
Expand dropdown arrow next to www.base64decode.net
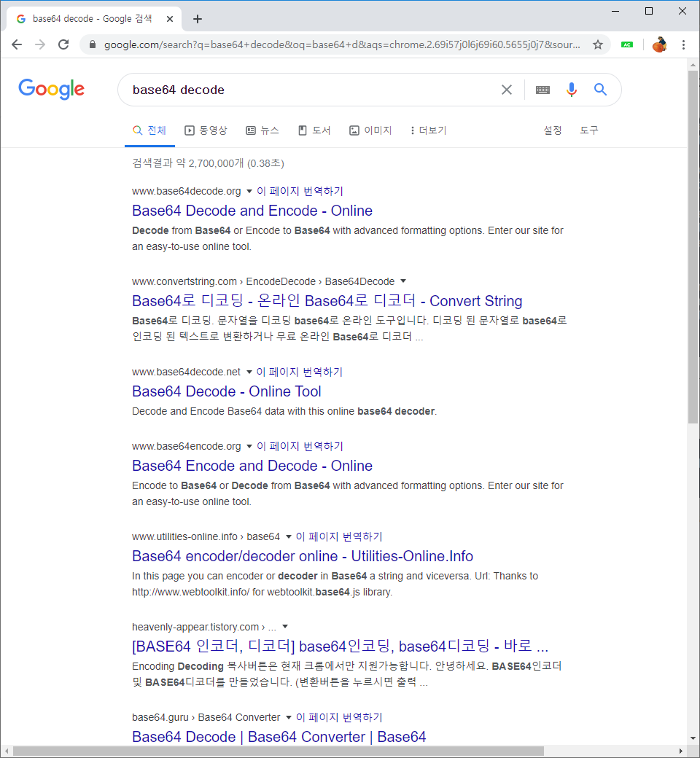click(249, 372)
